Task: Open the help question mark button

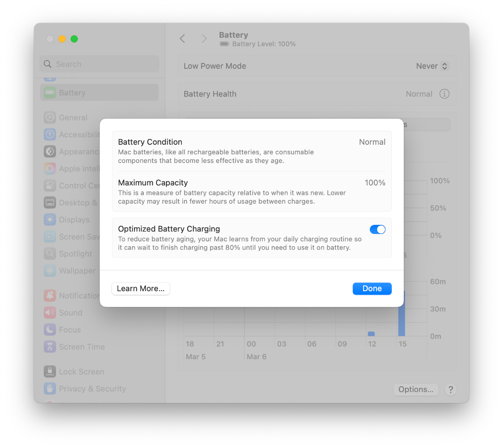Action: (450, 390)
